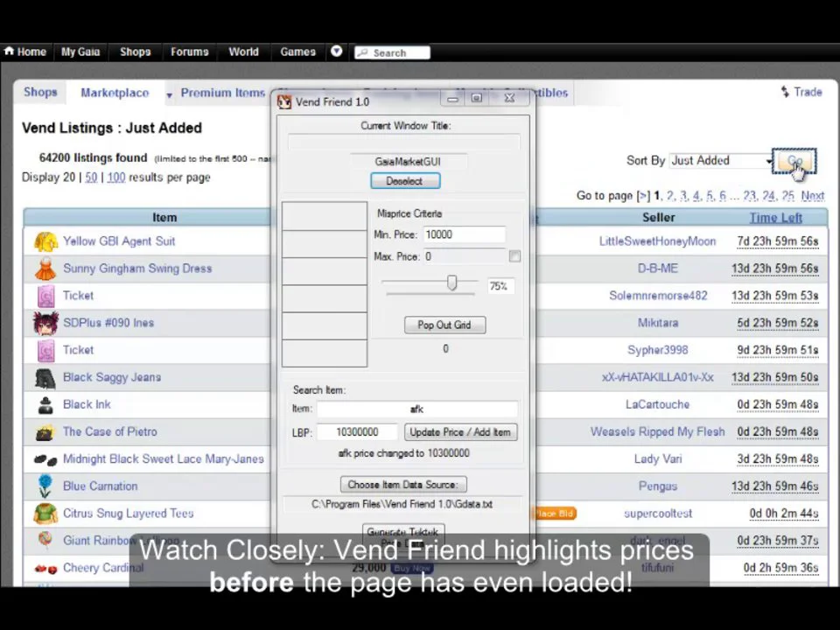This screenshot has width=840, height=630.
Task: Show 50 results per page
Action: pos(91,178)
